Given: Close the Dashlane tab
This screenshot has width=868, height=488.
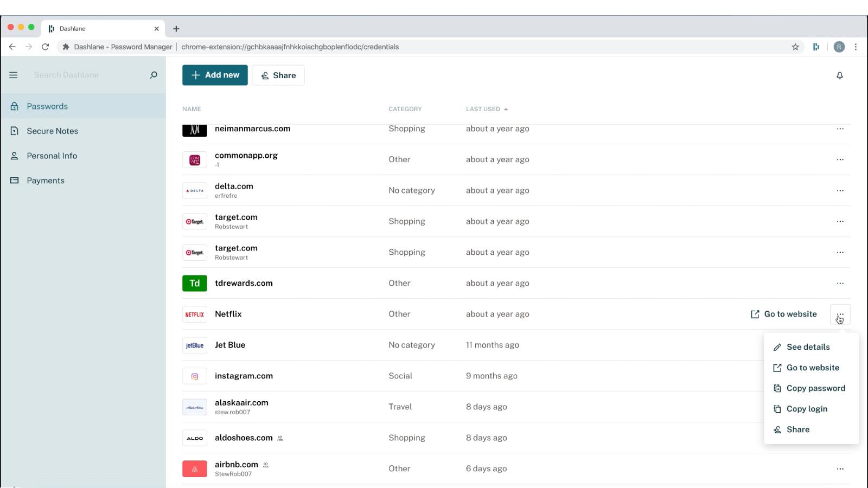Looking at the screenshot, I should pos(156,29).
